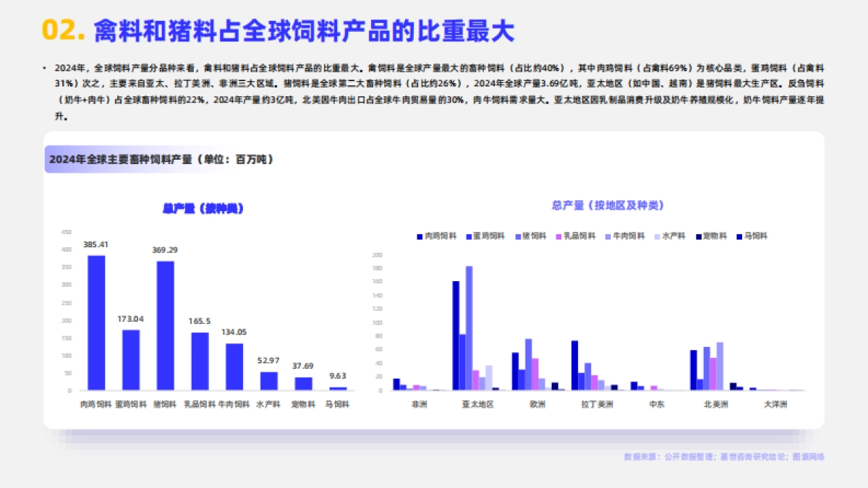Click the slide title 禽料和猪料占全球饲料产品的比重最大

[x=304, y=30]
